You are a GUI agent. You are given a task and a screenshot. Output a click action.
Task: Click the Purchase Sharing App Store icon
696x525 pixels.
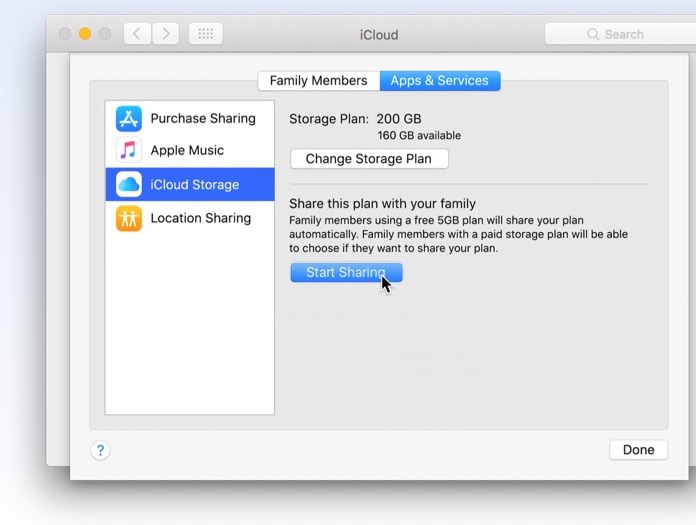click(x=129, y=118)
